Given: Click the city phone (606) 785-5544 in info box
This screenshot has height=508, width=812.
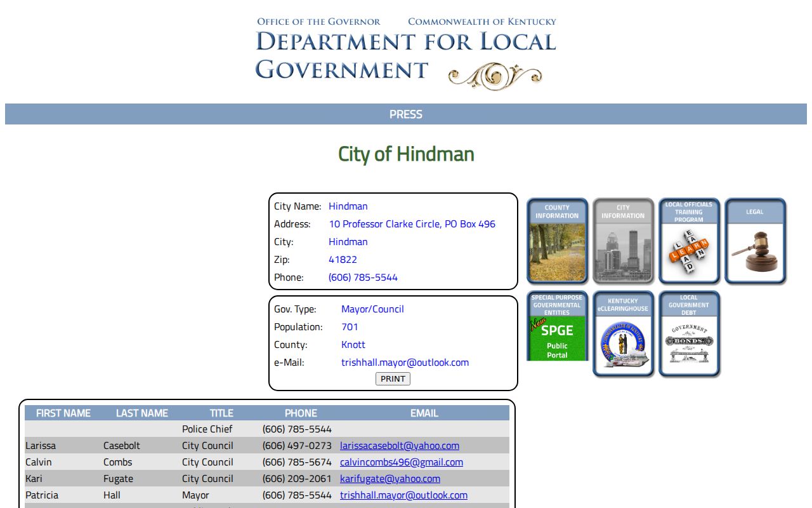Looking at the screenshot, I should [x=363, y=277].
